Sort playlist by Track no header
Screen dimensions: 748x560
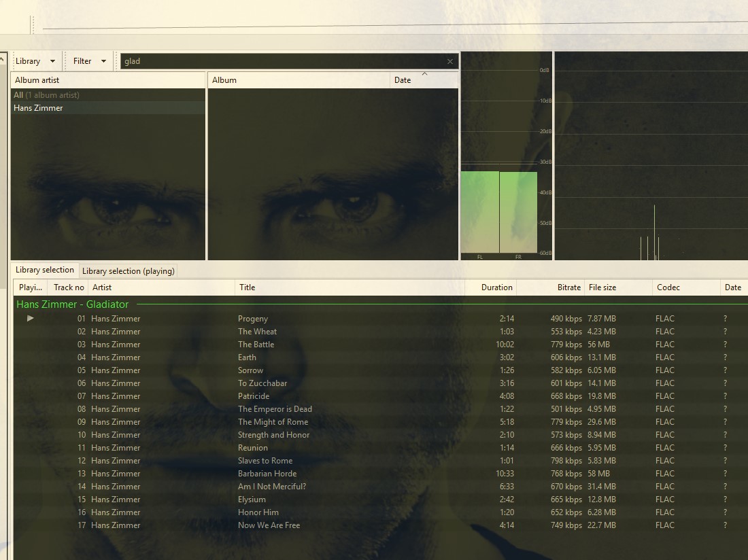coord(68,287)
